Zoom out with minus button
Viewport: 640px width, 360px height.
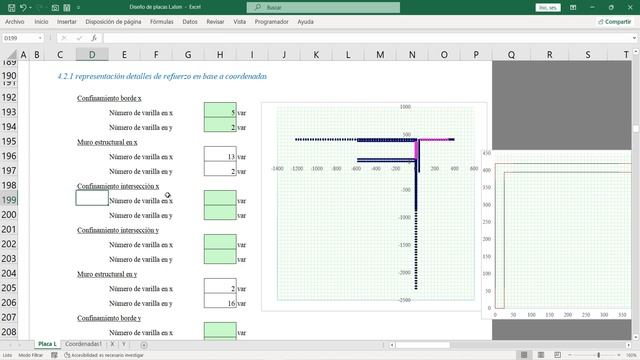point(570,355)
